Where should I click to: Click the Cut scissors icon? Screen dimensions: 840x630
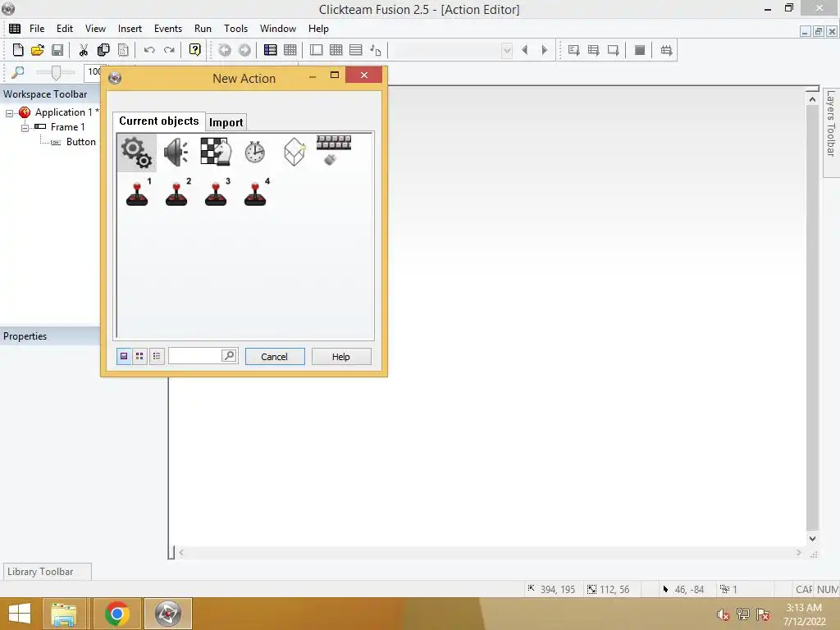(84, 50)
